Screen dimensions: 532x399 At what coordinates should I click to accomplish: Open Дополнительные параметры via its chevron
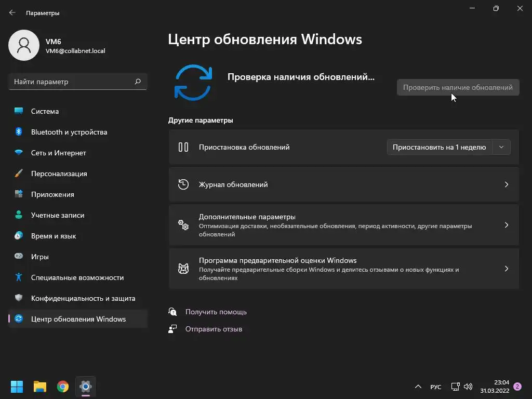(x=506, y=225)
